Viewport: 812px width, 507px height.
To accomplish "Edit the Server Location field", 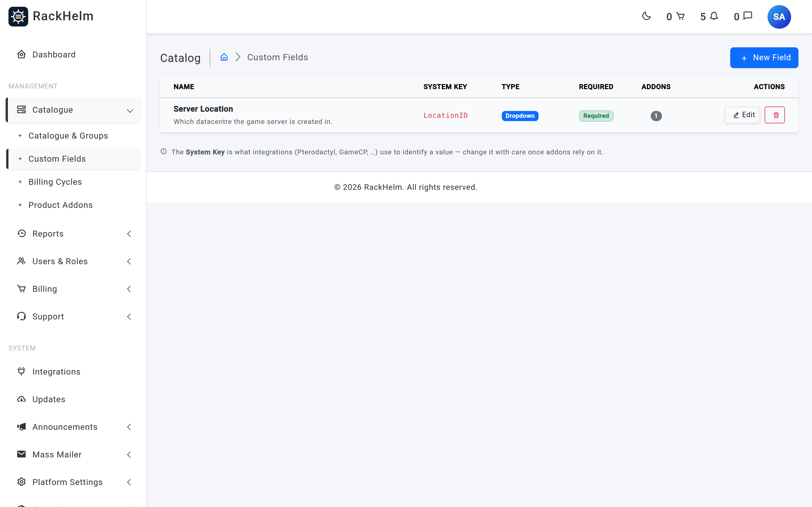I will point(742,115).
